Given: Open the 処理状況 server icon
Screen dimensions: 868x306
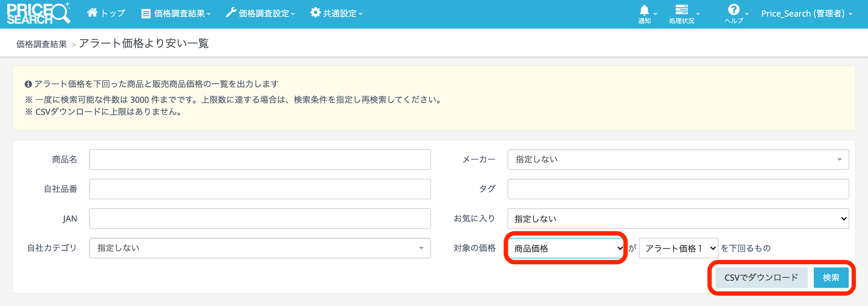Looking at the screenshot, I should (x=681, y=10).
